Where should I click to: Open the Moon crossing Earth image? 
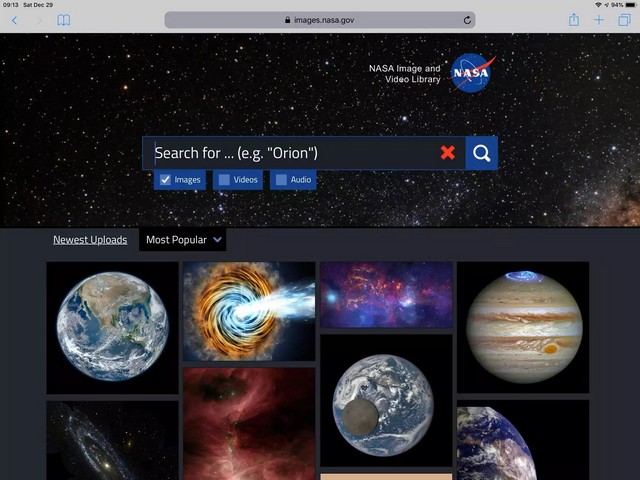click(x=386, y=400)
